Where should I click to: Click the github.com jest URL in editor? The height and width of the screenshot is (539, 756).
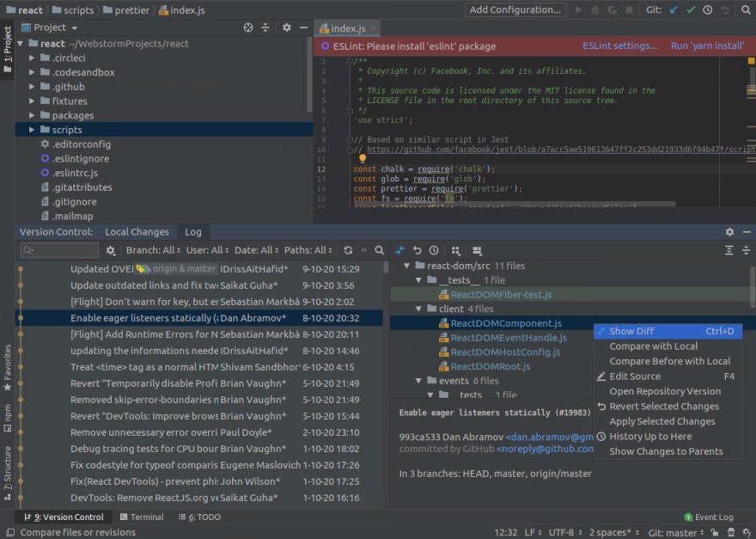click(x=561, y=150)
